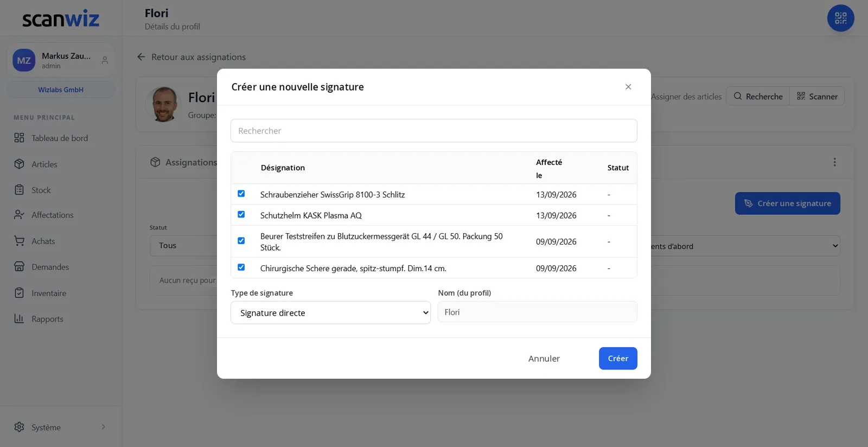Image resolution: width=868 pixels, height=447 pixels.
Task: Click the Créer une signature button
Action: (x=788, y=203)
